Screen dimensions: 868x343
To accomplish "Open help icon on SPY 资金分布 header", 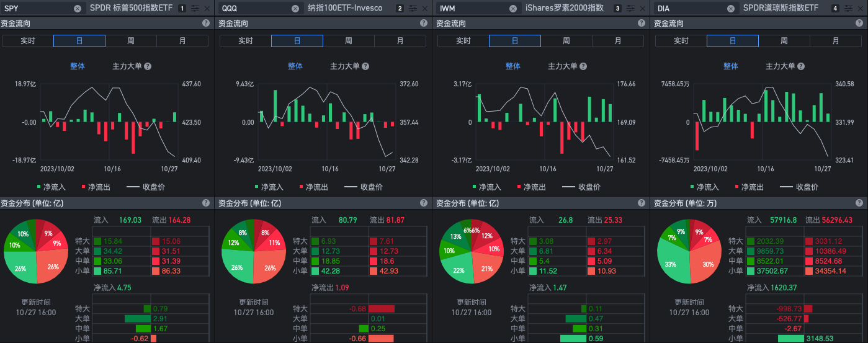I will click(206, 203).
